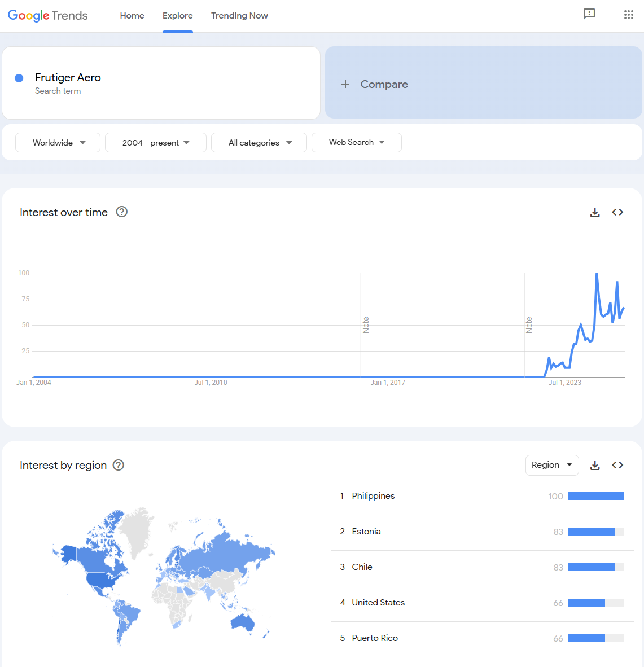Download the Interest by region CSV
This screenshot has height=667, width=644.
(595, 466)
